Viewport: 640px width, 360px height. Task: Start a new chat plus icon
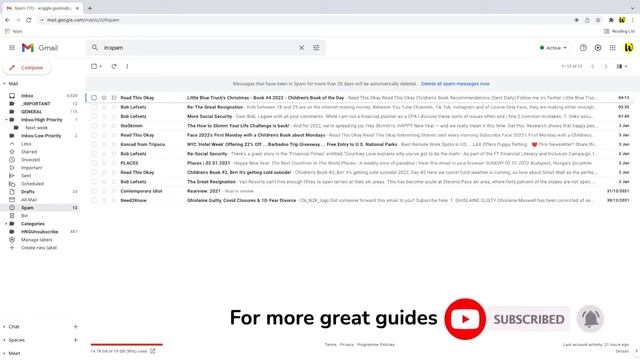[76, 327]
